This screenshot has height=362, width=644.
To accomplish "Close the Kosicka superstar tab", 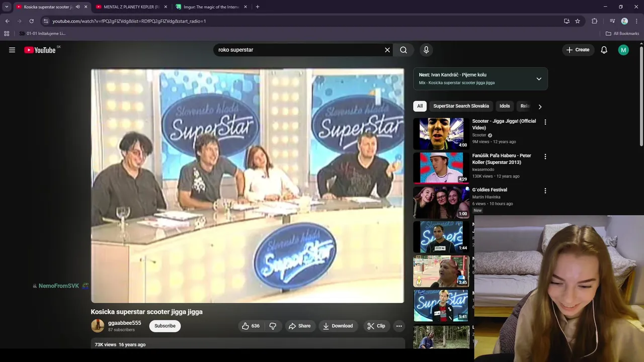I will [x=86, y=7].
